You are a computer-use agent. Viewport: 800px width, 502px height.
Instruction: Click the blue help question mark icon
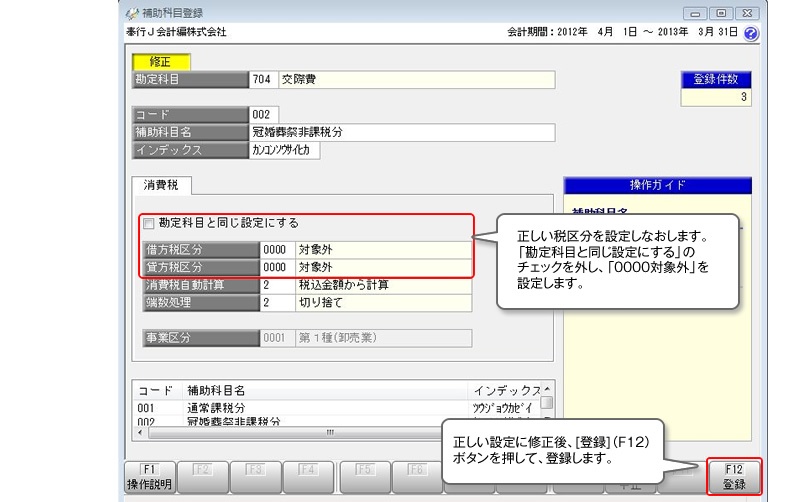pos(751,32)
